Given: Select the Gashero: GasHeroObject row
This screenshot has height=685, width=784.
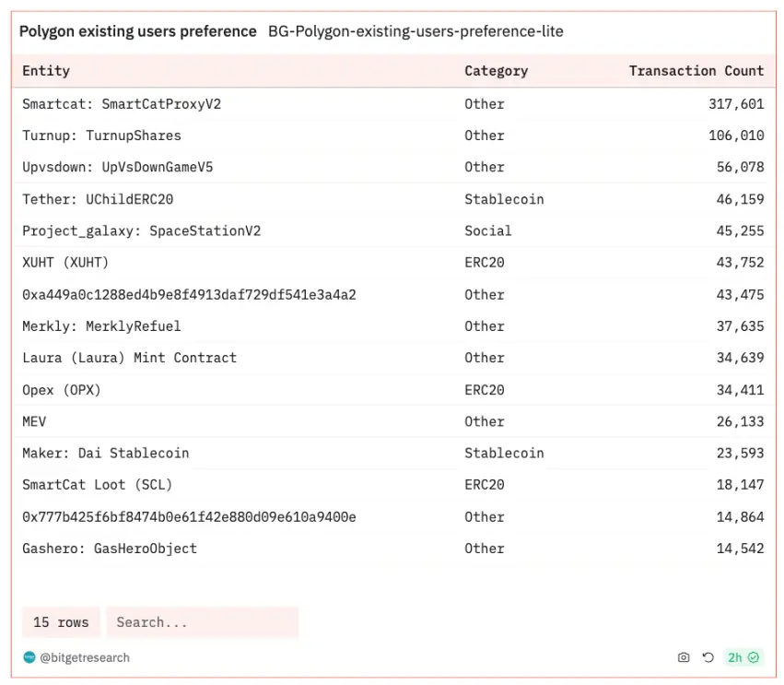Looking at the screenshot, I should coord(110,549).
